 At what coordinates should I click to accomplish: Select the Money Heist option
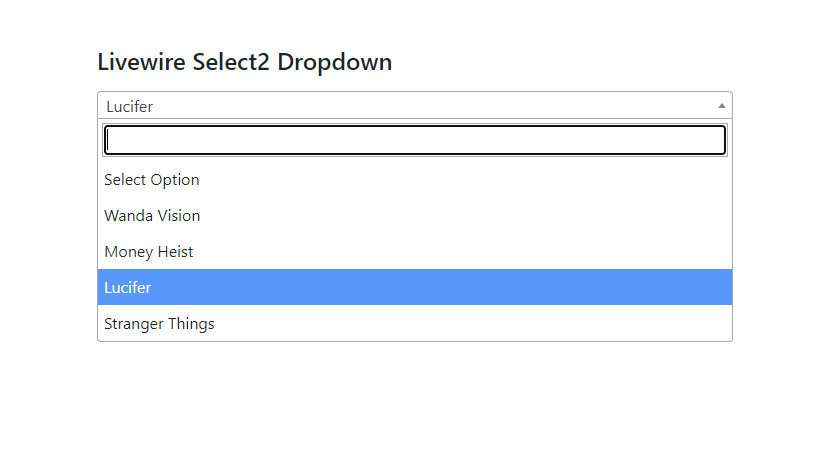(415, 251)
